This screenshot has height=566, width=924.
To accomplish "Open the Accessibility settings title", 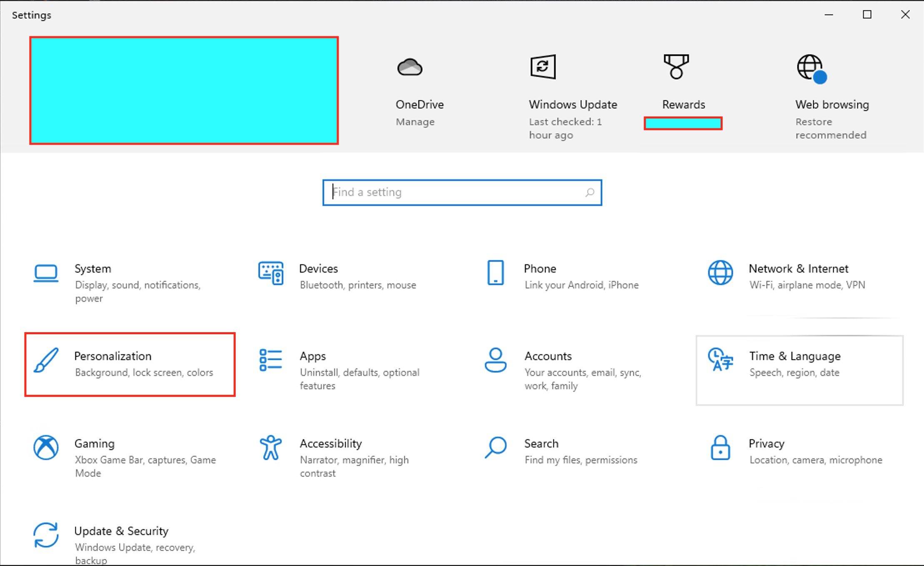I will coord(331,444).
